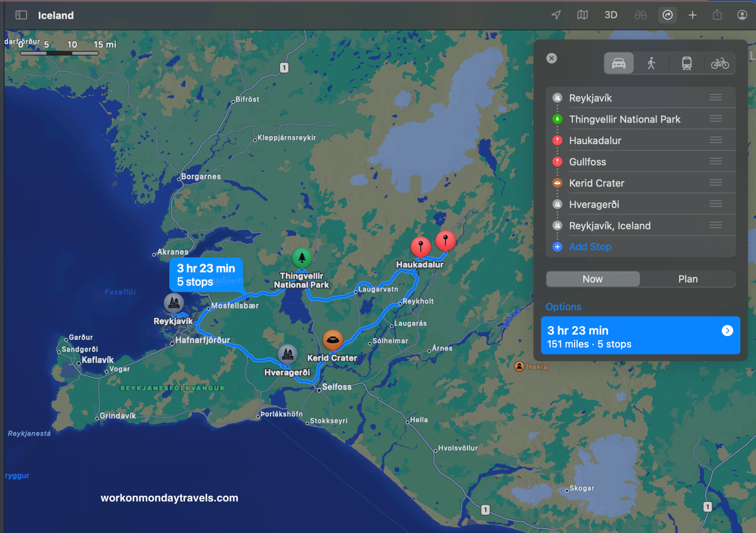The width and height of the screenshot is (756, 533).
Task: Click the Kerid Crater orange map pin
Action: tap(333, 340)
